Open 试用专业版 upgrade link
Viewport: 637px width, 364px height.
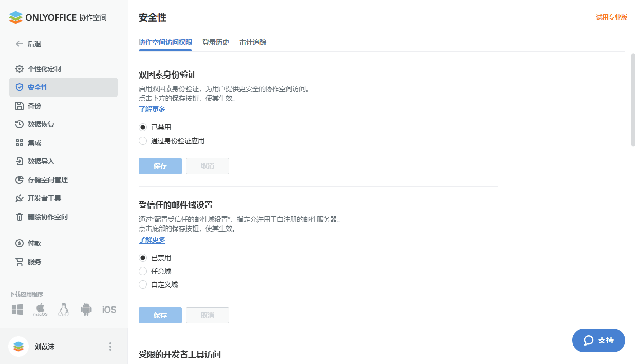click(611, 17)
